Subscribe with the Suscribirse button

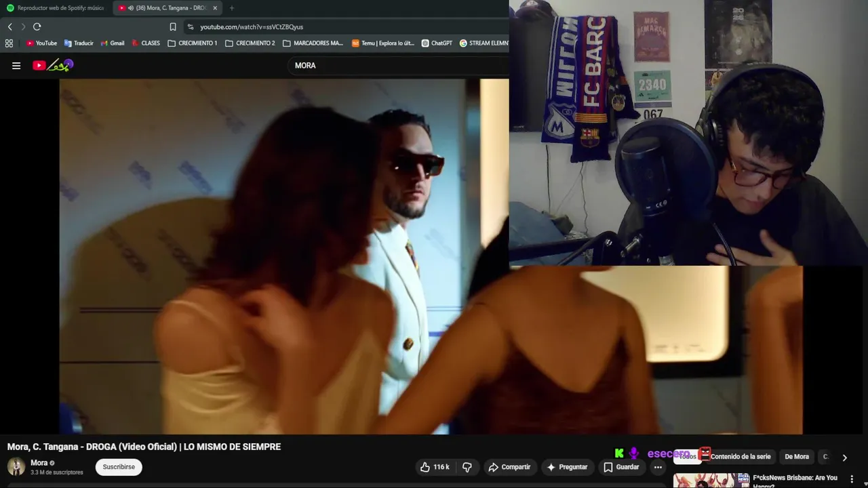[119, 467]
